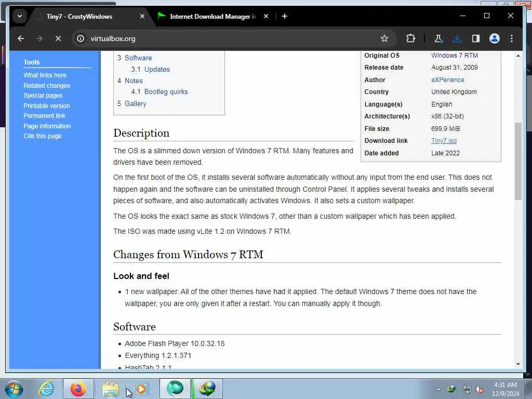Click the Description heading
This screenshot has height=399, width=532.
[141, 133]
